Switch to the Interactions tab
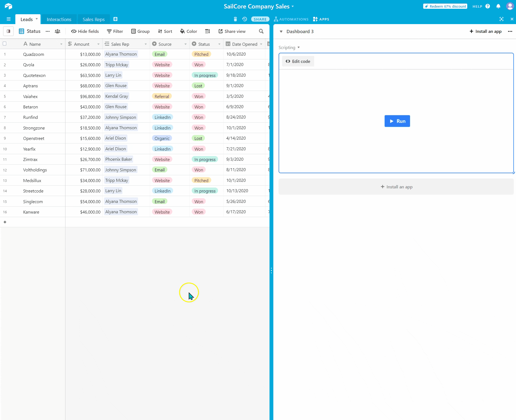The height and width of the screenshot is (420, 516). pos(59,19)
